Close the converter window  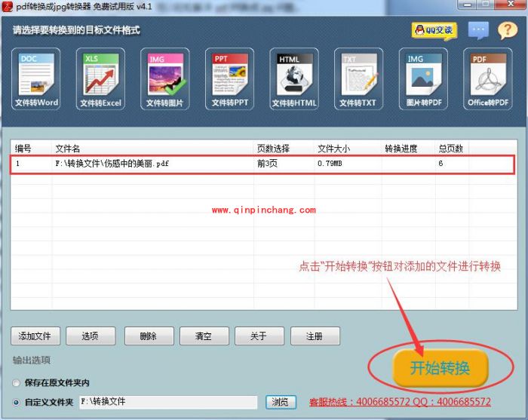click(x=511, y=4)
